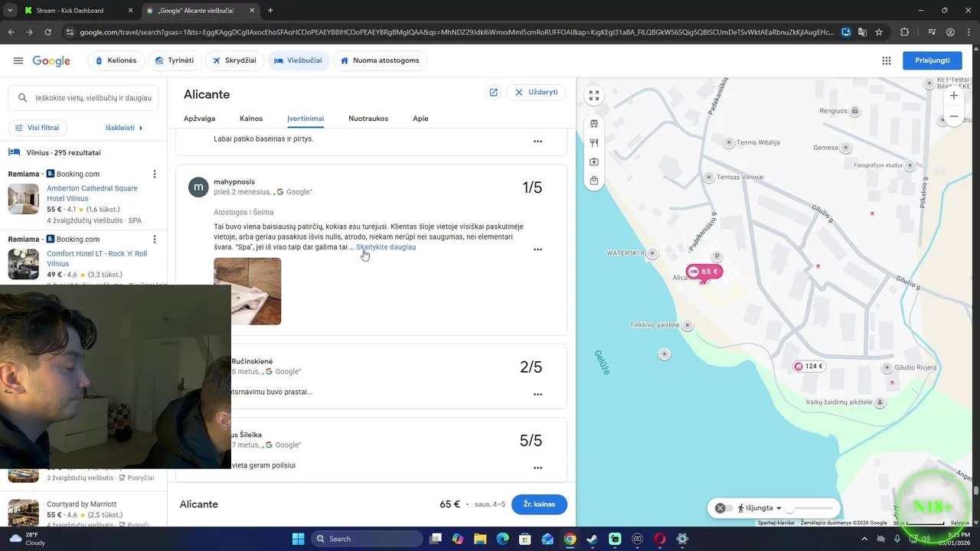Click the Chrome address bar
This screenshot has height=551, width=980.
tap(456, 32)
